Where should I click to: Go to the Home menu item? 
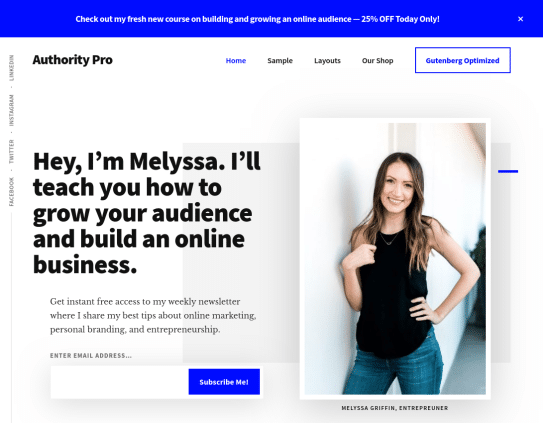[236, 61]
